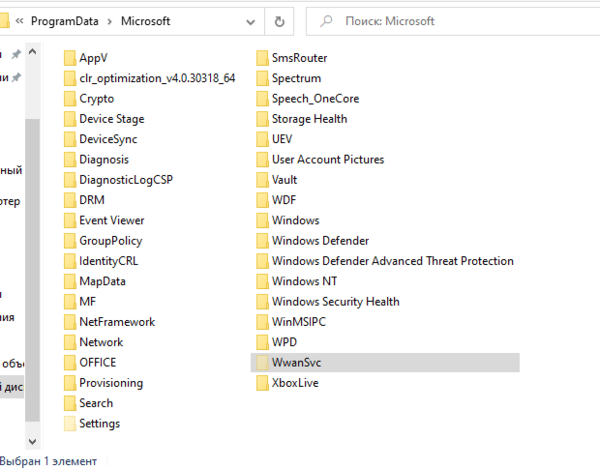Image resolution: width=600 pixels, height=469 pixels.
Task: Select the User Account Pictures folder
Action: coord(327,160)
